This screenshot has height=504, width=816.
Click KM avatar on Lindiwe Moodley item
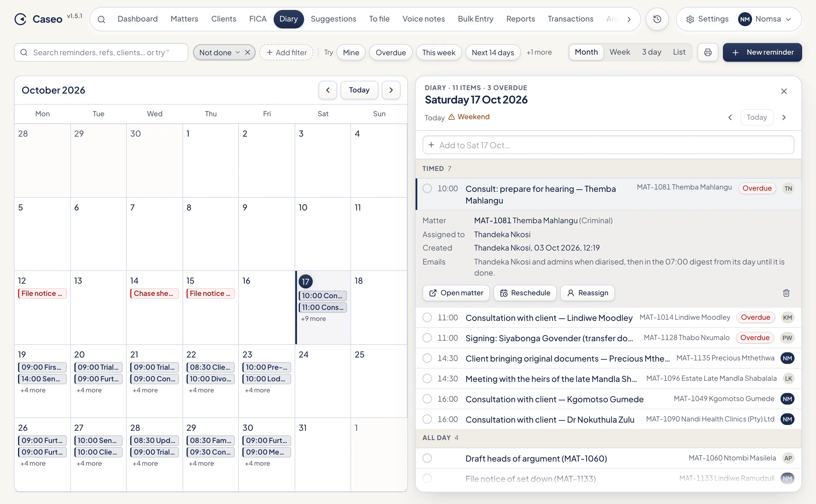[787, 317]
